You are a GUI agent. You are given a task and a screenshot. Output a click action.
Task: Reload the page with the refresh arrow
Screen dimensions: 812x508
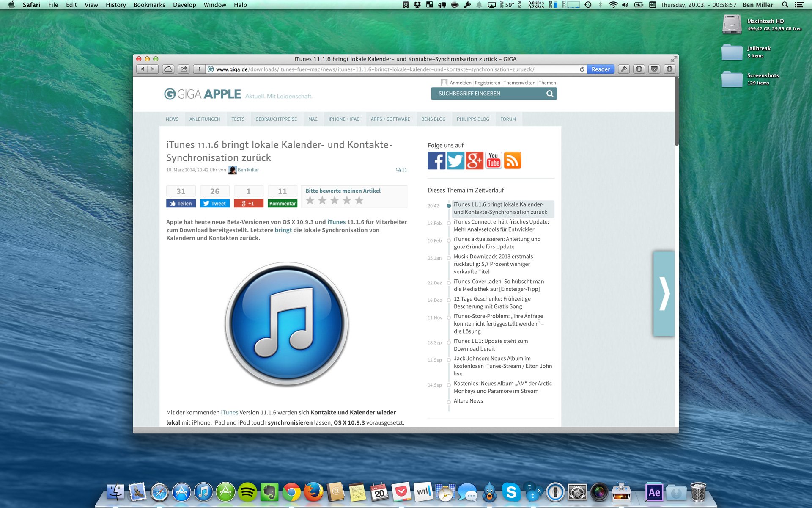point(582,69)
